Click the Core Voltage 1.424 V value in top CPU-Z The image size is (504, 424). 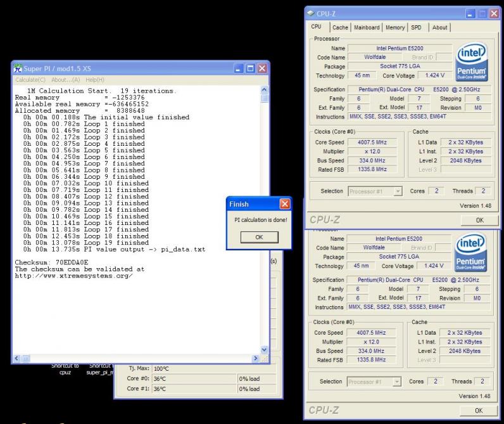click(x=435, y=75)
